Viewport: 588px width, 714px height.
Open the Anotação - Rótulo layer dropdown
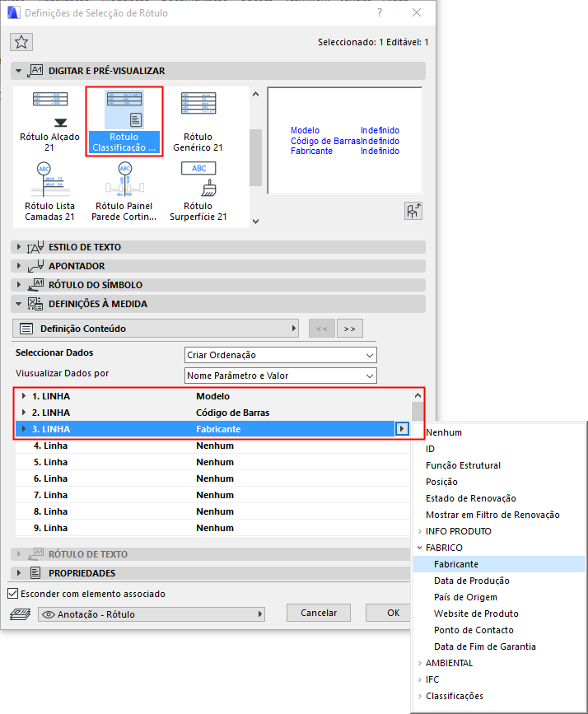coord(152,614)
